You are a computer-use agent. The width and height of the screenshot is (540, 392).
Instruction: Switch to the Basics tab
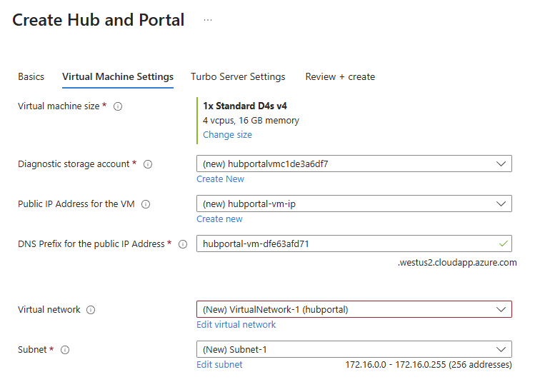point(31,77)
